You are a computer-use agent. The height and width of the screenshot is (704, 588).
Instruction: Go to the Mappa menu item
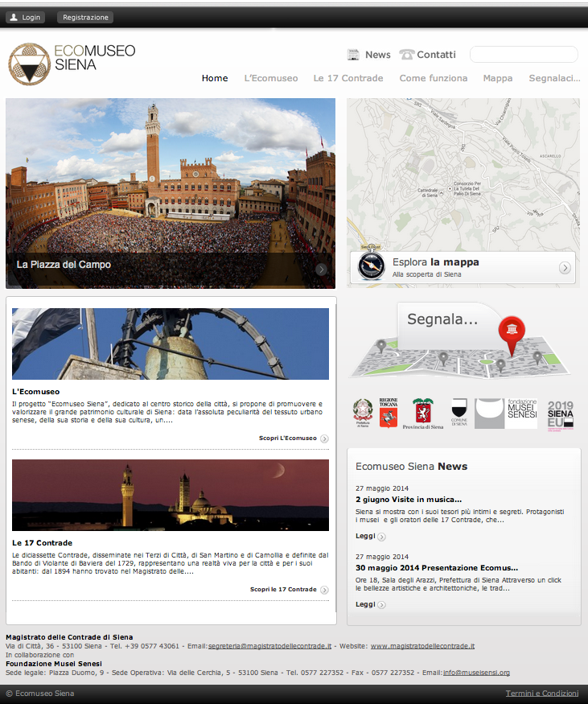pos(498,78)
